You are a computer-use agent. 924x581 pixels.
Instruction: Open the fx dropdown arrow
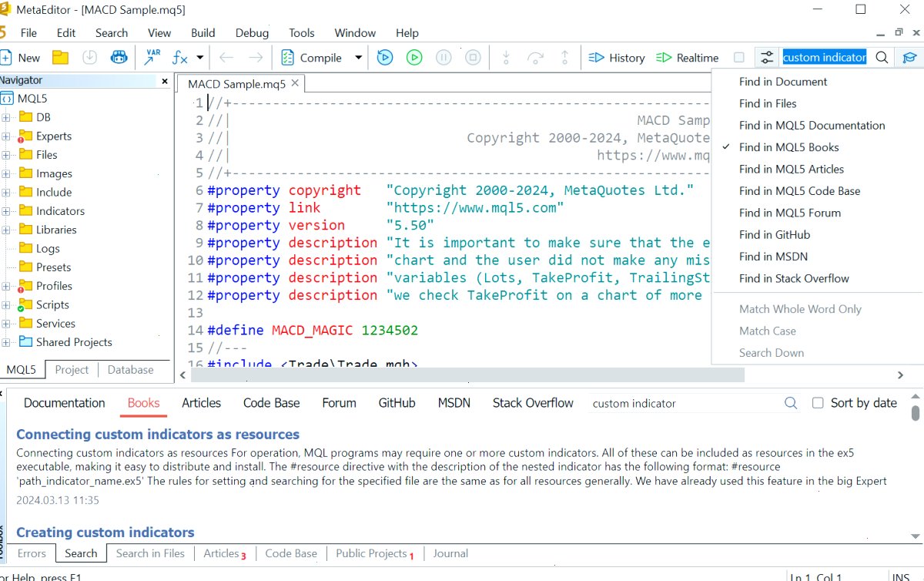(x=200, y=58)
